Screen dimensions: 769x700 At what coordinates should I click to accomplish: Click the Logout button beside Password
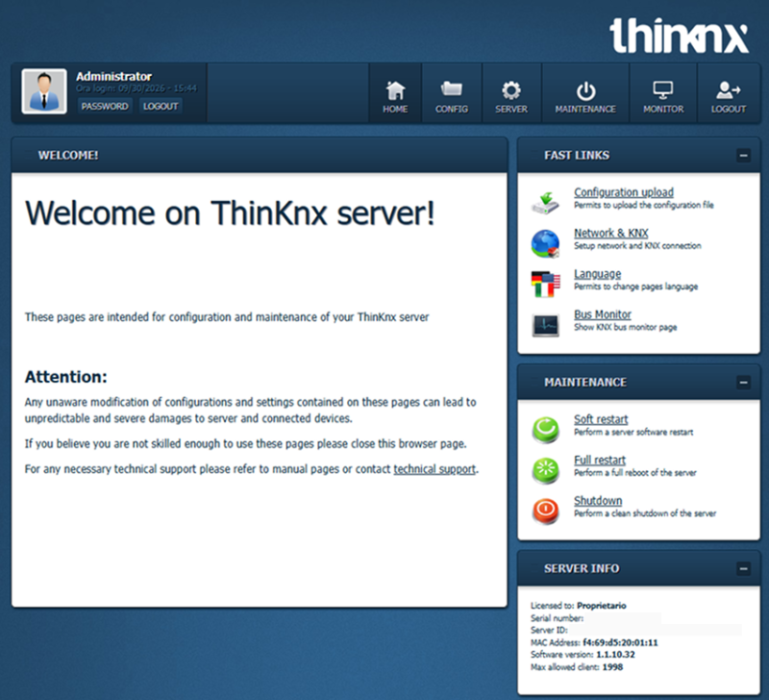point(161,106)
